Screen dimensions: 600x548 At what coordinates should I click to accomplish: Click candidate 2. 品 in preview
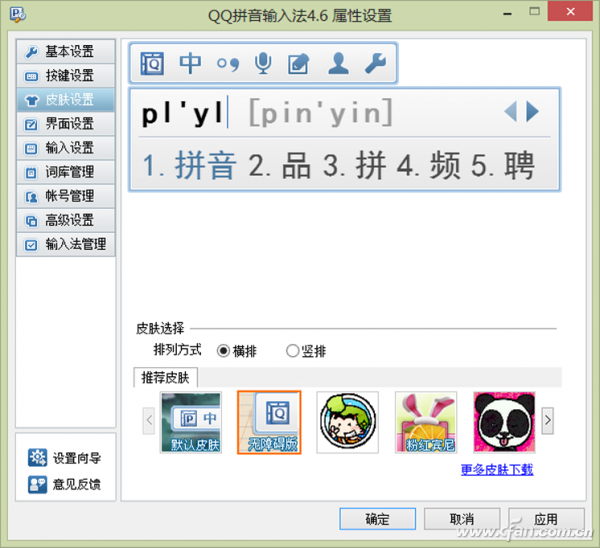coord(280,166)
